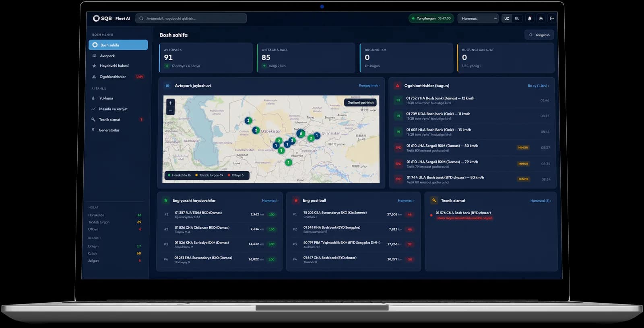Select the Avtopark 91 summary card
The height and width of the screenshot is (328, 644).
click(206, 58)
